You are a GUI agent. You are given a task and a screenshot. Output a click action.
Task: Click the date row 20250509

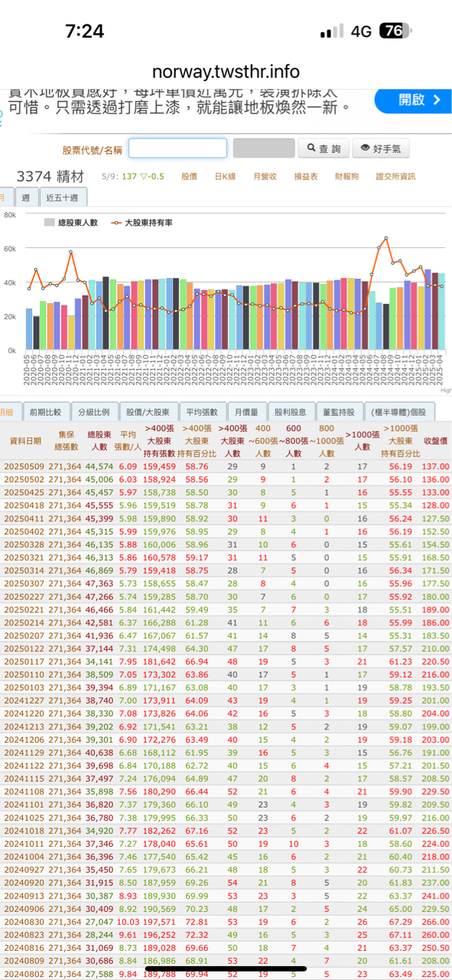click(24, 467)
